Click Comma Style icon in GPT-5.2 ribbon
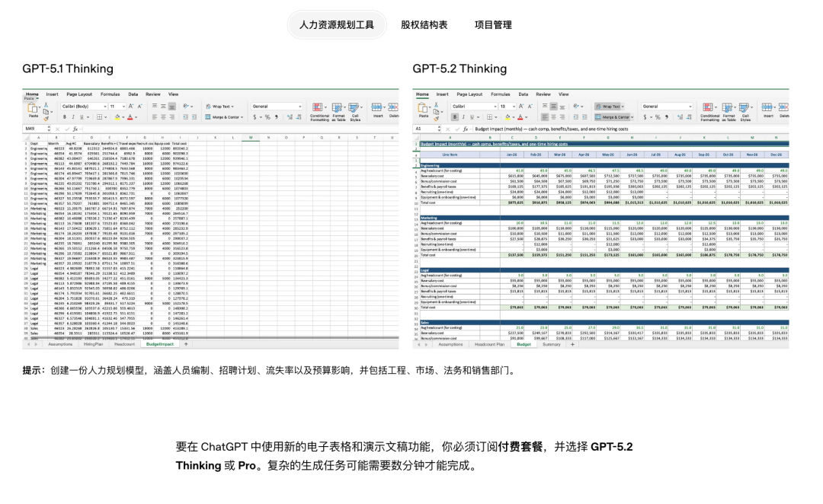 667,117
